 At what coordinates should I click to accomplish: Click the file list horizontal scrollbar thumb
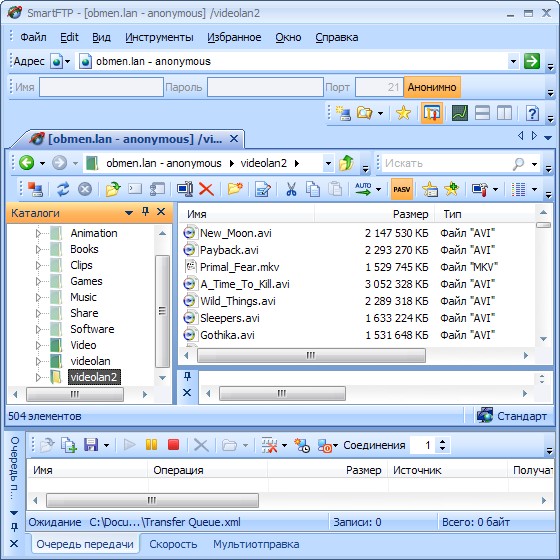coord(311,355)
